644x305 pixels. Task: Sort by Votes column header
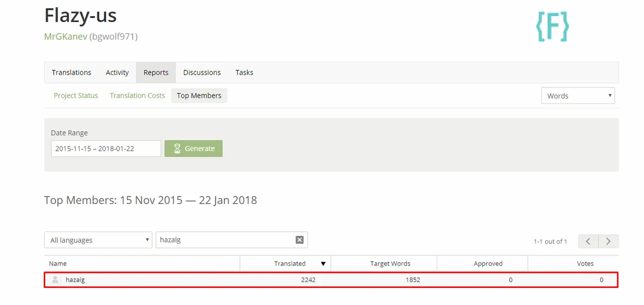[x=585, y=263]
